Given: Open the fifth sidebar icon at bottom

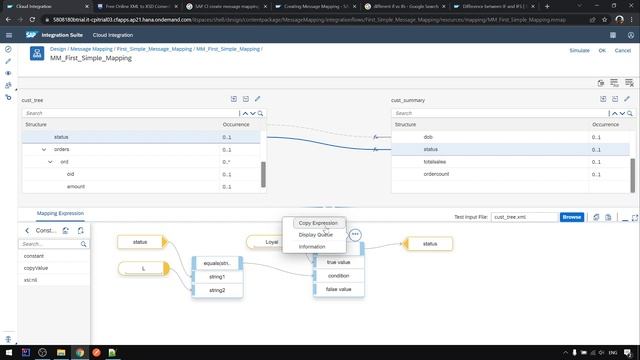Looking at the screenshot, I should coord(8,97).
